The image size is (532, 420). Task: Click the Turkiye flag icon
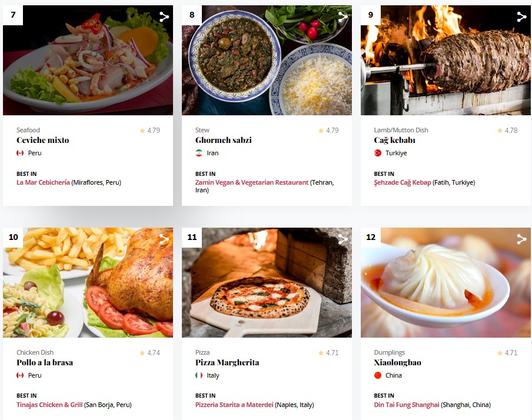tap(378, 153)
